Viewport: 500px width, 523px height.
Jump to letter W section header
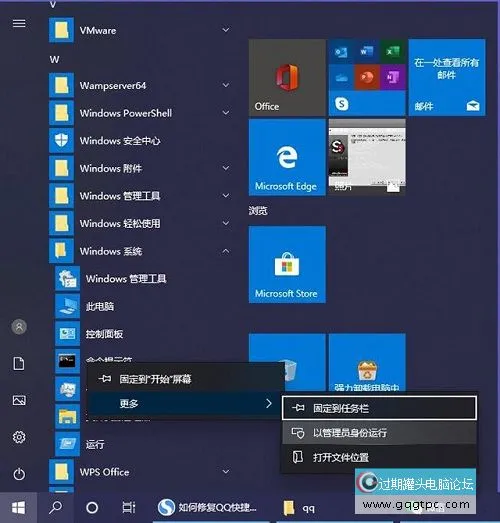pos(55,60)
